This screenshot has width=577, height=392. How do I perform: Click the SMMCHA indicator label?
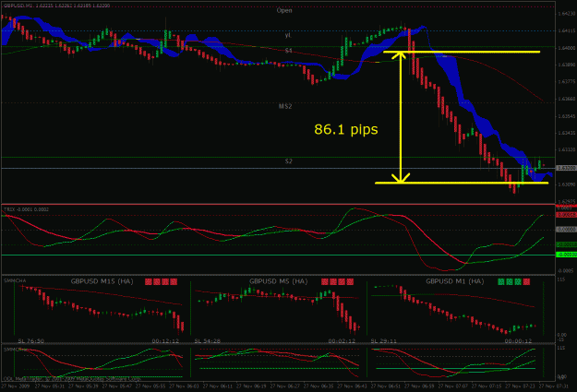click(15, 280)
